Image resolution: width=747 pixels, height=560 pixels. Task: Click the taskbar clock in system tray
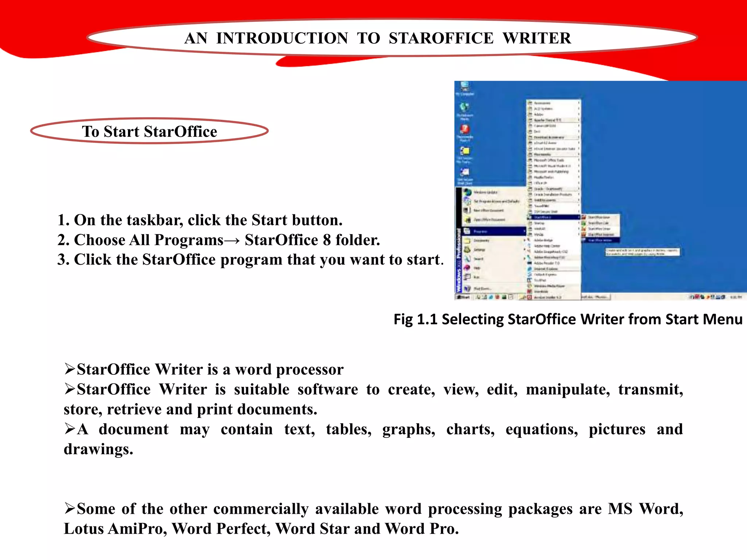(x=736, y=297)
